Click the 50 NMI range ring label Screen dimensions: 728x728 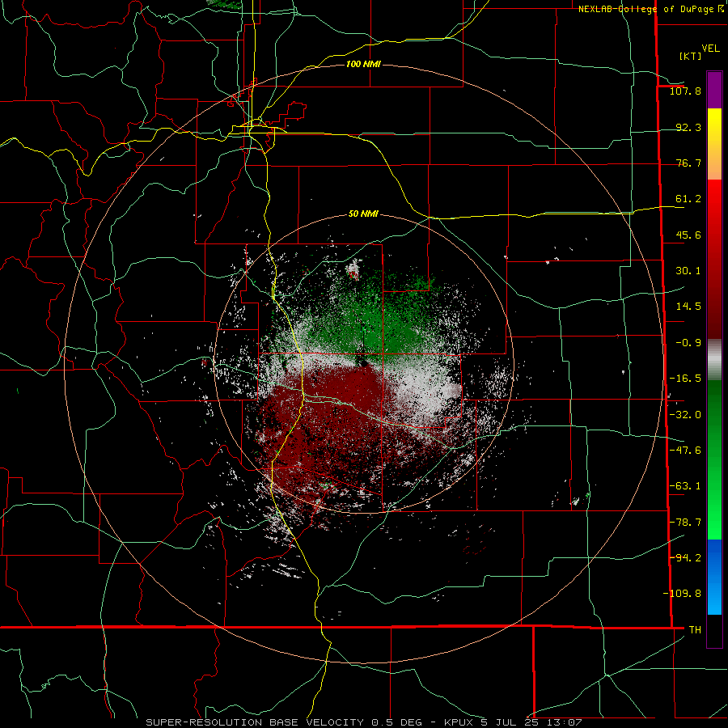click(363, 214)
